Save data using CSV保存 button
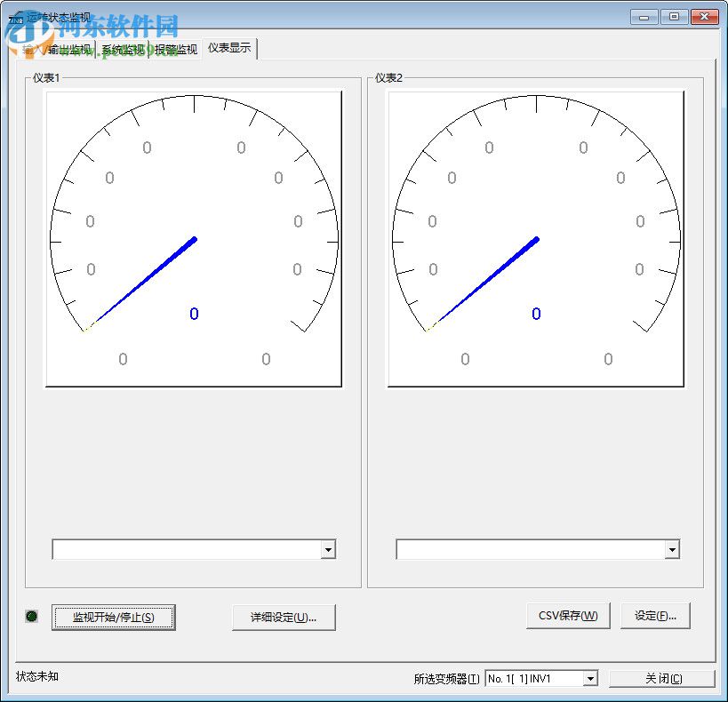 [567, 615]
